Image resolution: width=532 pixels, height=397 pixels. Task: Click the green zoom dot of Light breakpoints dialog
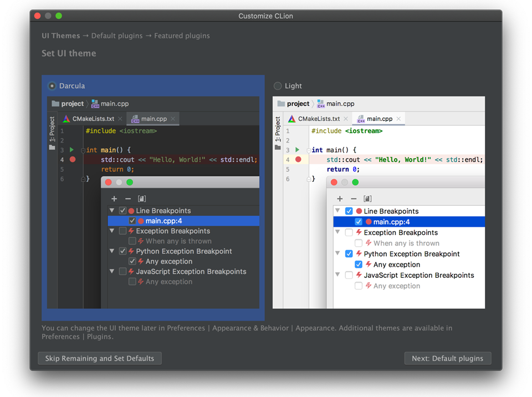[x=355, y=182]
